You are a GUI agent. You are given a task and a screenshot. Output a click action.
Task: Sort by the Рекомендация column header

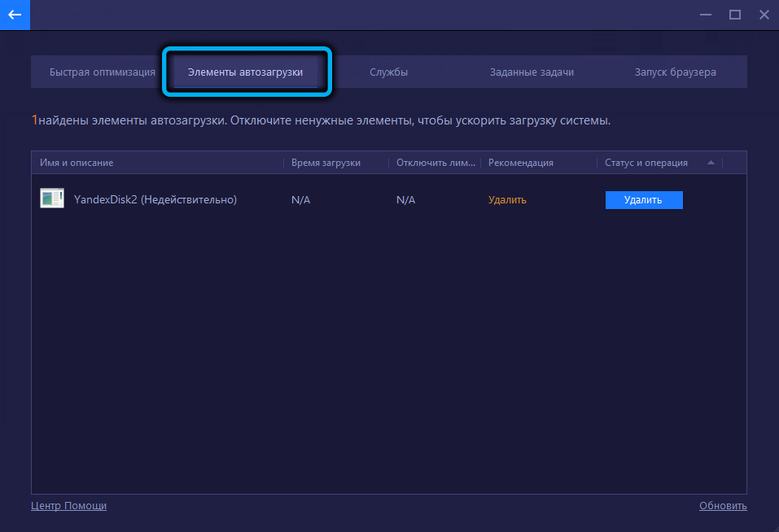click(x=520, y=163)
